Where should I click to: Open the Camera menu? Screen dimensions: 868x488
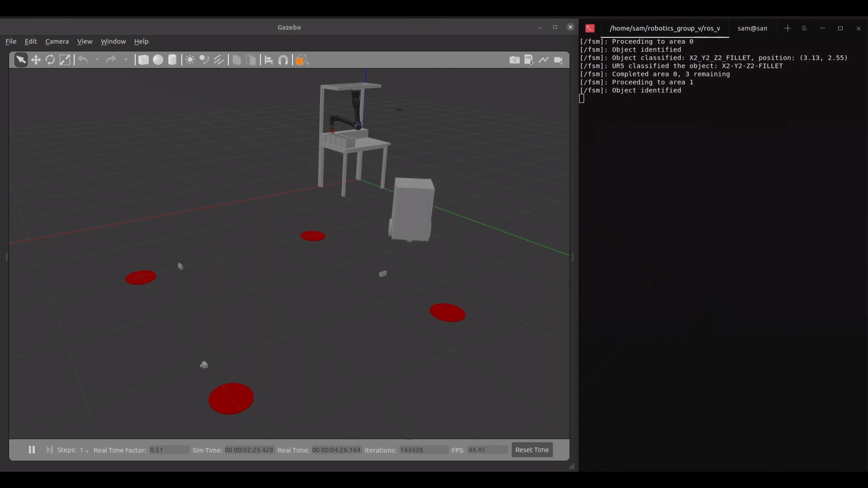pyautogui.click(x=57, y=41)
